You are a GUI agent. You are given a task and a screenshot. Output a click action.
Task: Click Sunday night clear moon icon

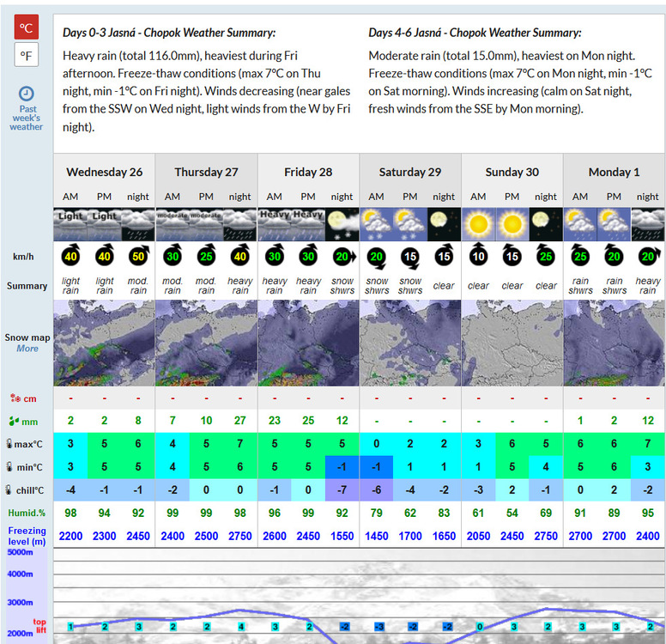pos(546,224)
